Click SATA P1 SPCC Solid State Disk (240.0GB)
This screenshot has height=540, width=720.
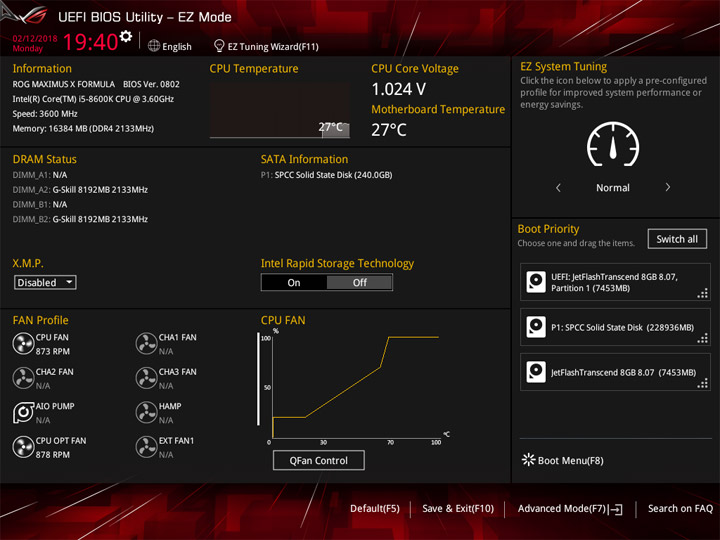tap(326, 175)
